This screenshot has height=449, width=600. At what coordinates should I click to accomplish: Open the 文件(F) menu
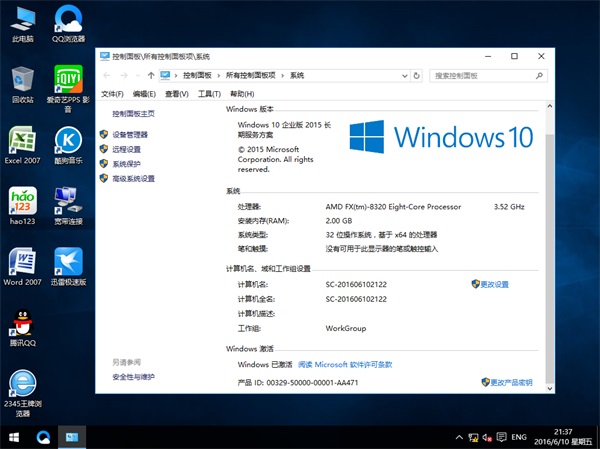[112, 94]
